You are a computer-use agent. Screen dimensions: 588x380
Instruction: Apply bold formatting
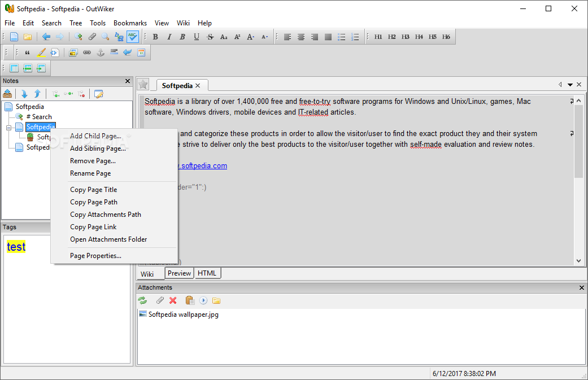156,37
